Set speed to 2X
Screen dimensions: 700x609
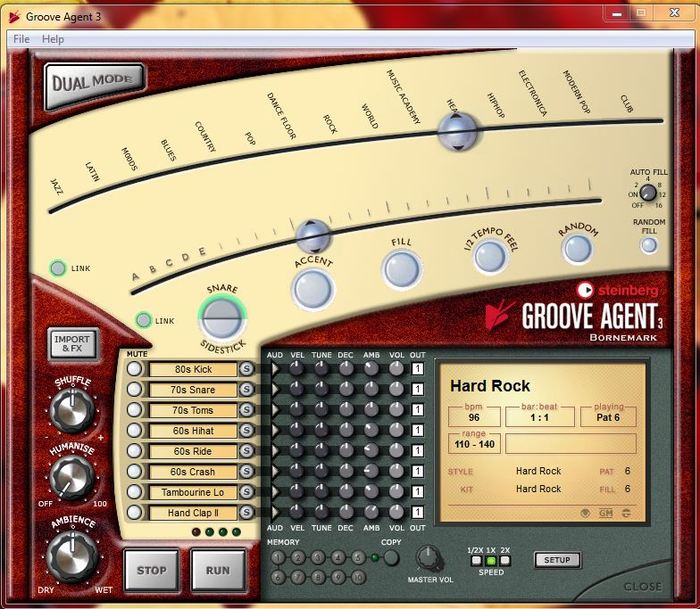[x=505, y=561]
